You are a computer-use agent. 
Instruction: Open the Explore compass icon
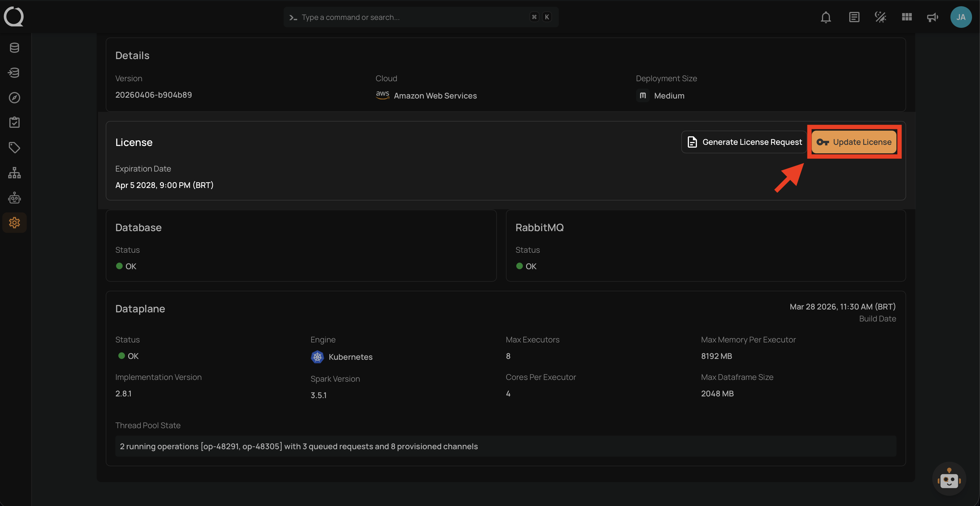14,98
